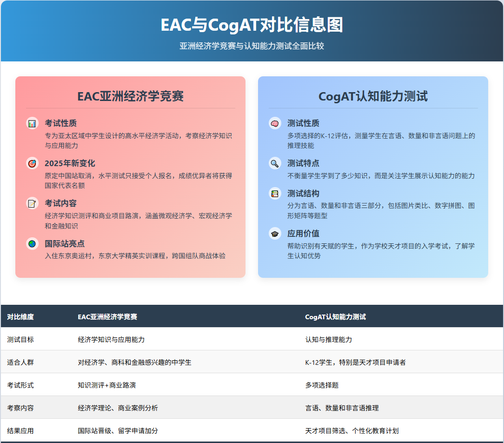Click the globe icon beside 国际站亮点
Screen dimensions: 504x443
tap(32, 243)
